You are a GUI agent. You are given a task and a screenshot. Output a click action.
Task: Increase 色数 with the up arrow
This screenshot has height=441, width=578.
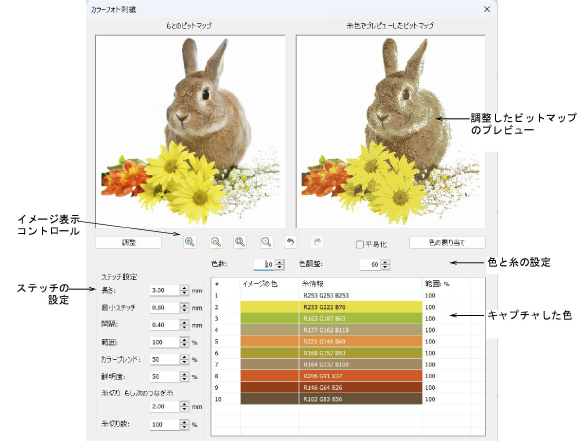280,262
